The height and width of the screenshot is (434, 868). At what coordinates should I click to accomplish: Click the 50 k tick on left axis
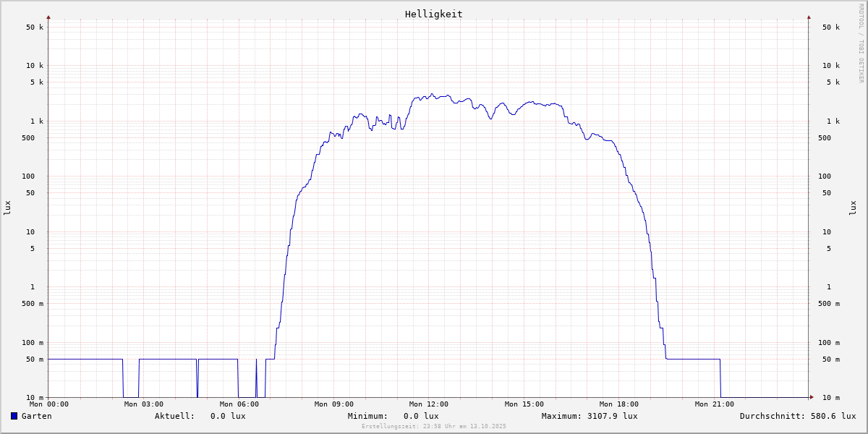click(x=35, y=27)
